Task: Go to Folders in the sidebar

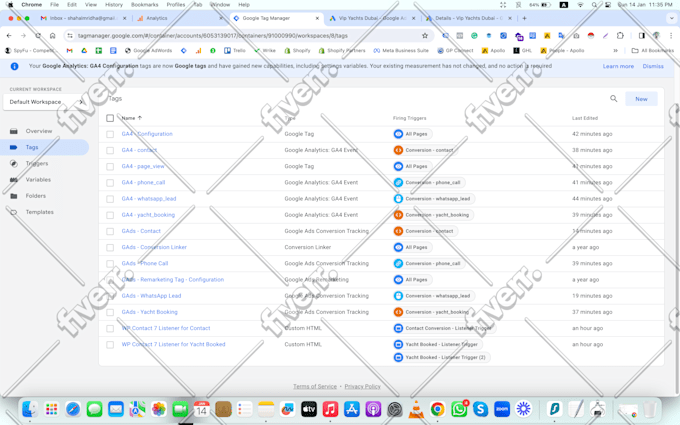Action: click(x=36, y=196)
